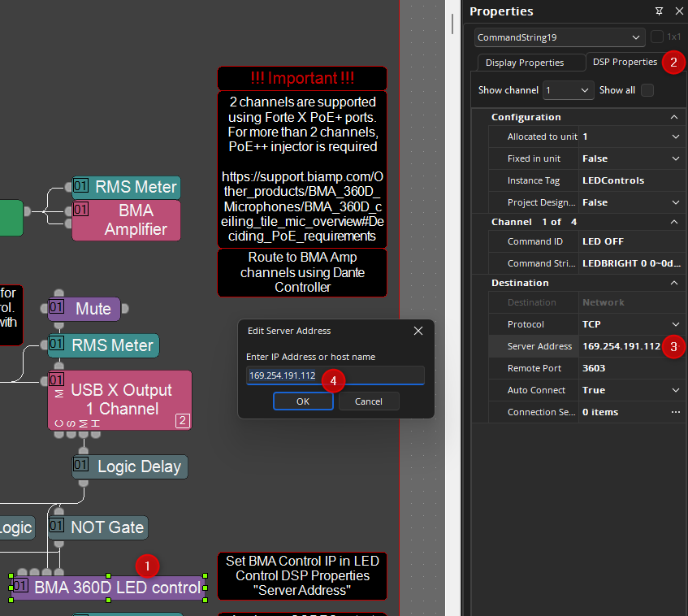The width and height of the screenshot is (688, 616).
Task: Click OK in Edit Server Address dialog
Action: pos(303,401)
